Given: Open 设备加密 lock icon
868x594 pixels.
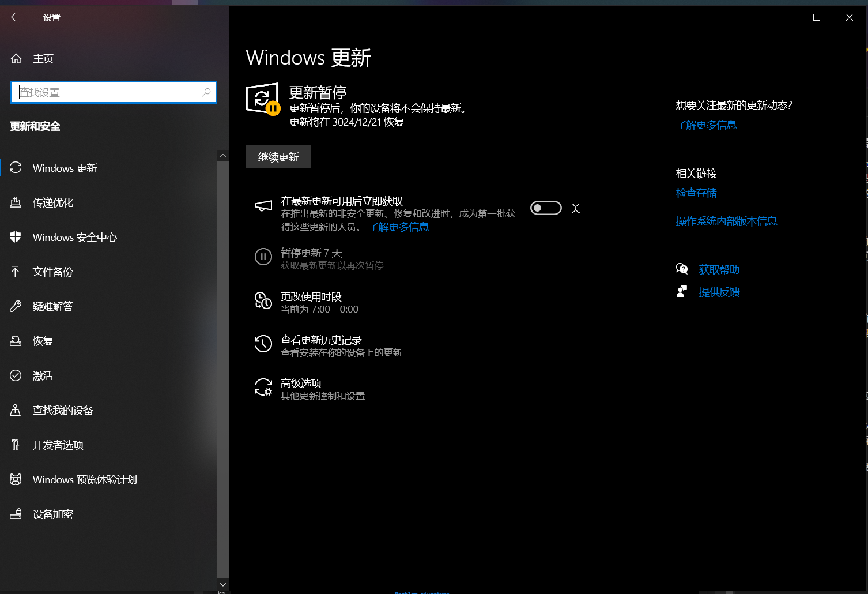Looking at the screenshot, I should pyautogui.click(x=16, y=514).
